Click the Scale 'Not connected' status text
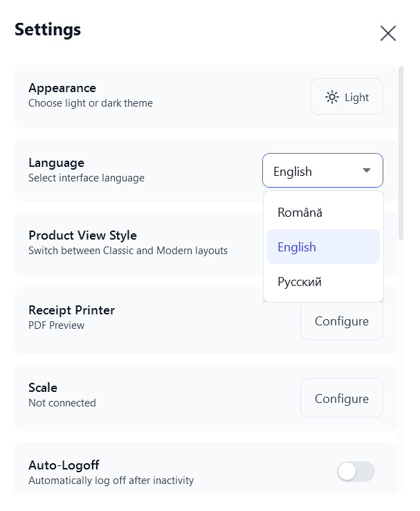Image resolution: width=420 pixels, height=511 pixels. click(x=62, y=403)
